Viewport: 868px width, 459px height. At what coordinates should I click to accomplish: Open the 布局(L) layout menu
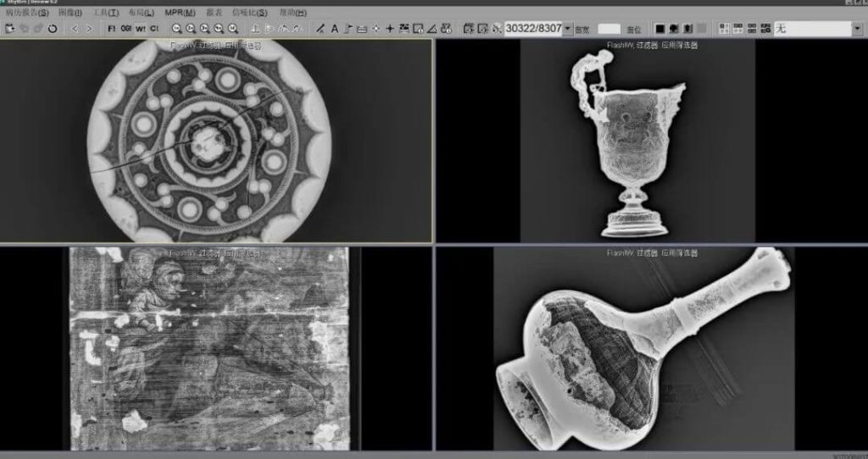point(142,13)
